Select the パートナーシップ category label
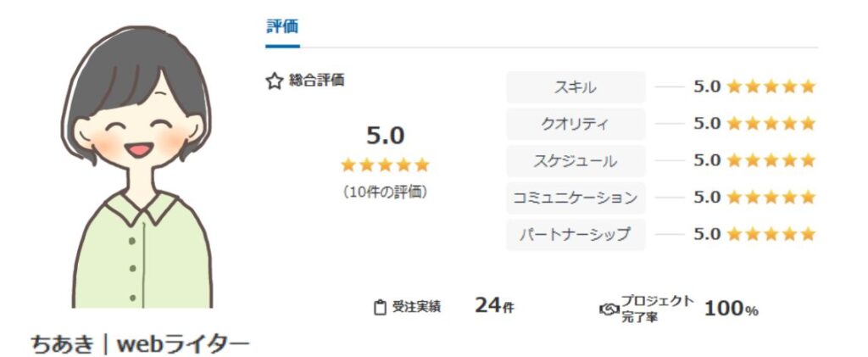868x357 pixels. tap(576, 234)
